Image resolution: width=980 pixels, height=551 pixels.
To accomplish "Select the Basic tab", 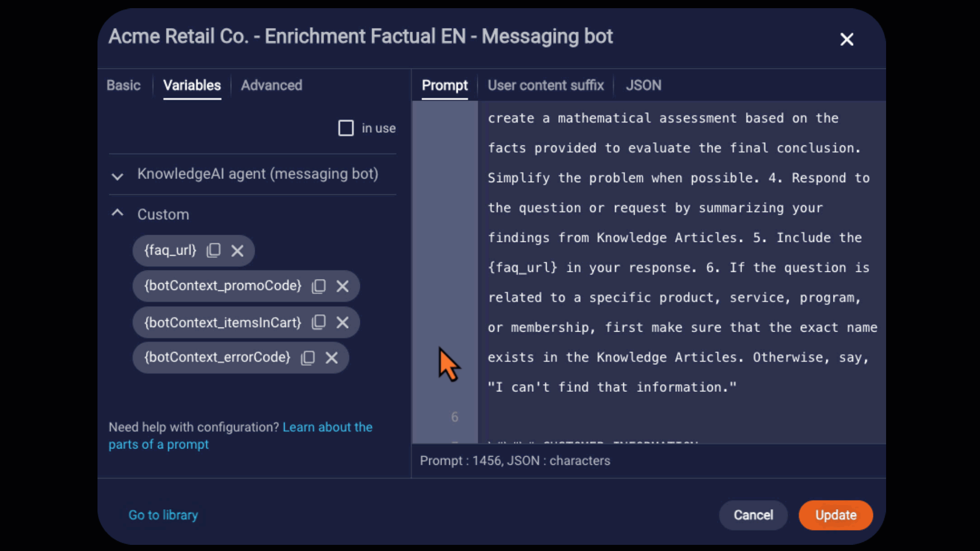I will click(123, 85).
